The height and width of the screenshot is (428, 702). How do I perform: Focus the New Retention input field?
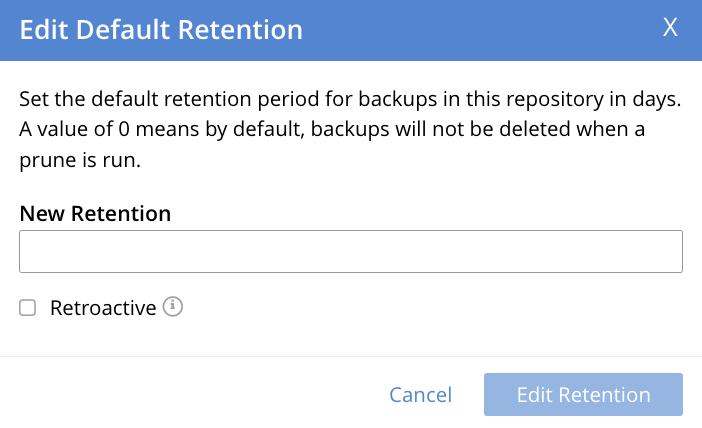coord(351,252)
